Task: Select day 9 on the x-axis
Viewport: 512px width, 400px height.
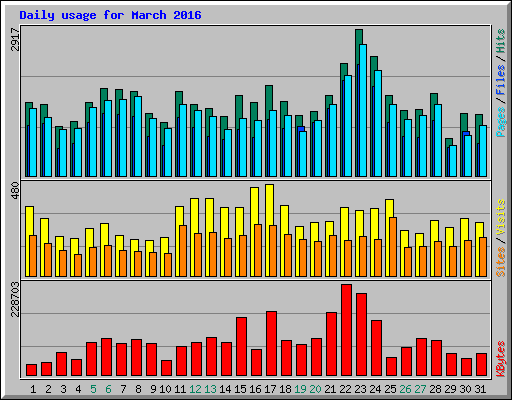Action: 153,389
